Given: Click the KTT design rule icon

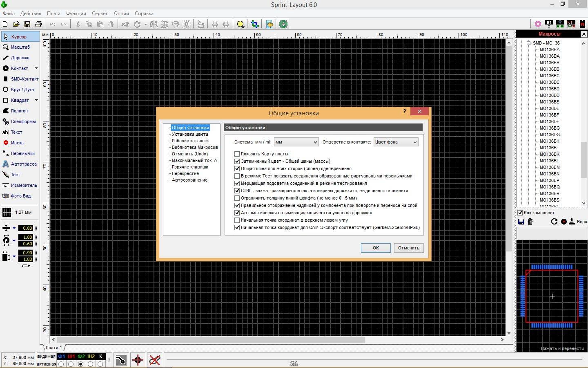Looking at the screenshot, I should (x=571, y=24).
